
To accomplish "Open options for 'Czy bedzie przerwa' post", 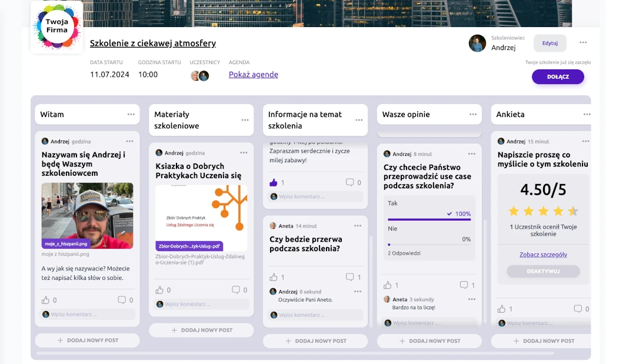I will (358, 226).
